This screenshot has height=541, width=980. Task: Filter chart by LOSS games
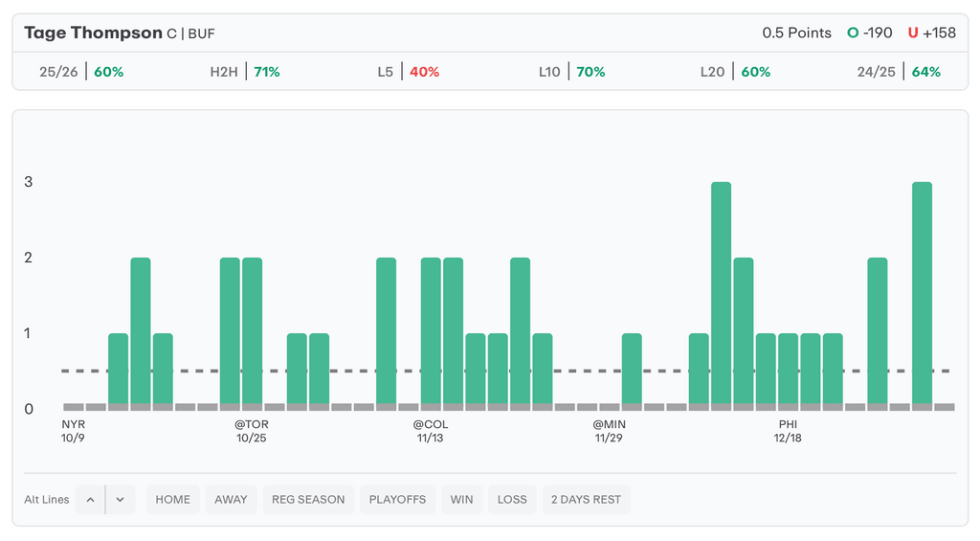tap(512, 500)
